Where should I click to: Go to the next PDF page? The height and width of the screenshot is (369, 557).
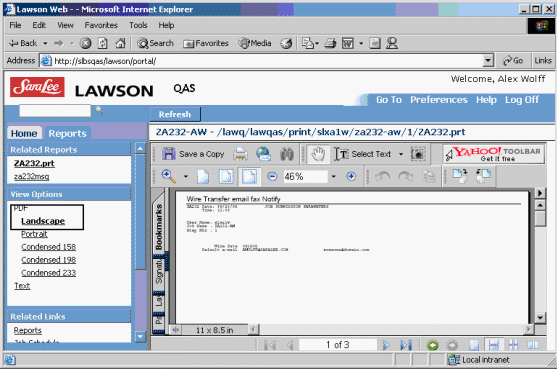pos(386,345)
